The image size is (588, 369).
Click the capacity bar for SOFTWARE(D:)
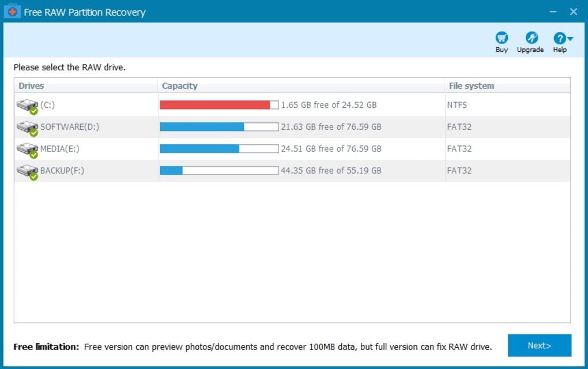[x=219, y=127]
